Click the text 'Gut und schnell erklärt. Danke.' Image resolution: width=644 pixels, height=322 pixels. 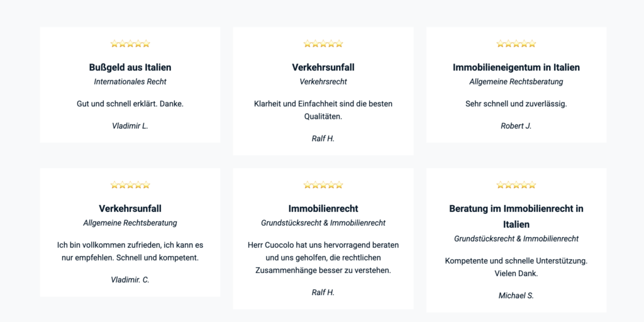coord(130,104)
